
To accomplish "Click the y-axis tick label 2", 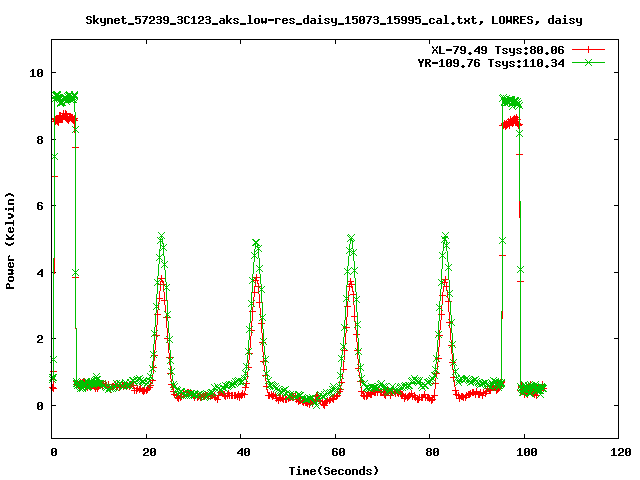I will click(x=40, y=339).
